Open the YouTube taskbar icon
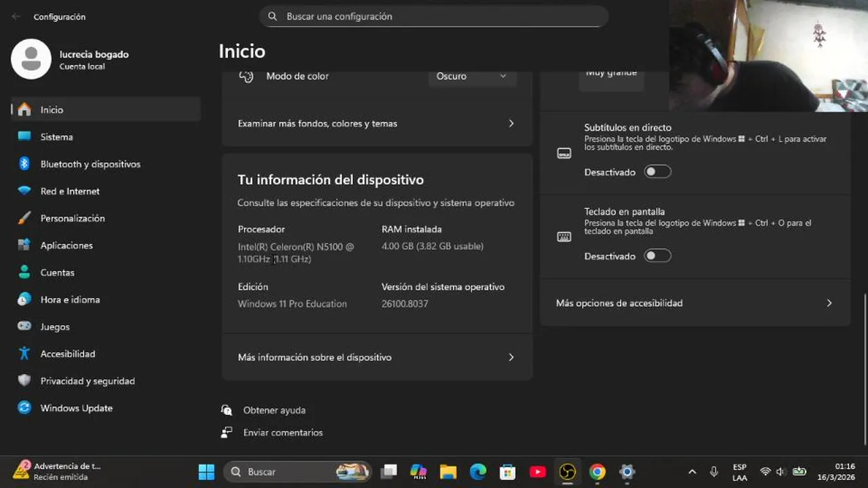This screenshot has height=488, width=868. coord(538,472)
